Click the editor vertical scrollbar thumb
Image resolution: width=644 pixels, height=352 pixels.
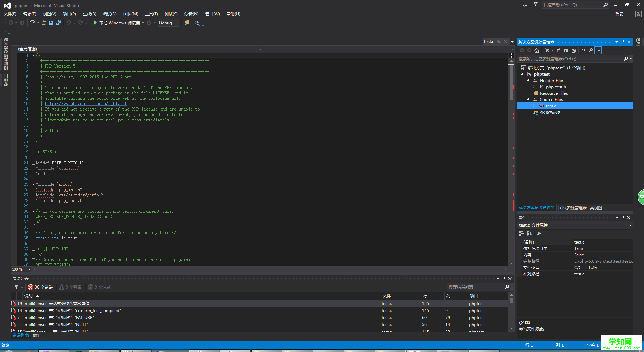(511, 82)
